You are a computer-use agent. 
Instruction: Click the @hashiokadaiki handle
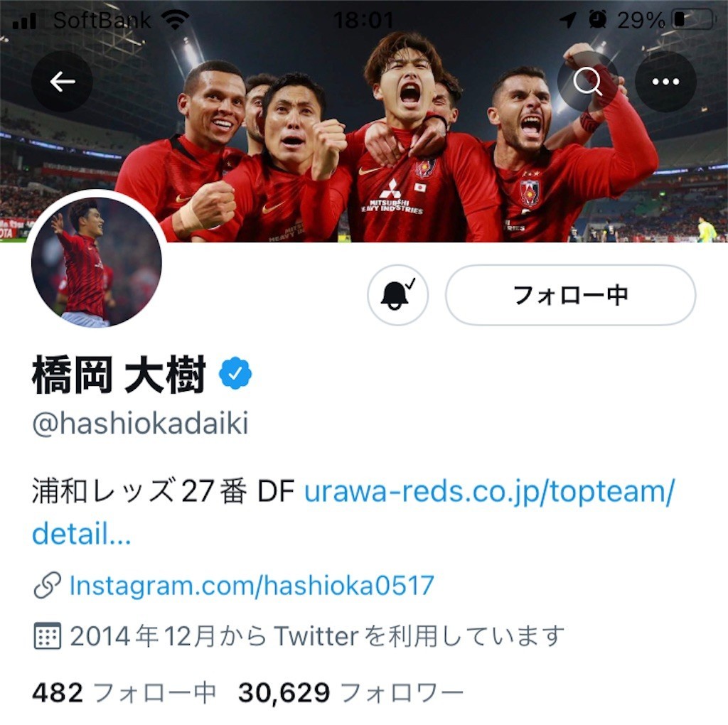tap(140, 423)
